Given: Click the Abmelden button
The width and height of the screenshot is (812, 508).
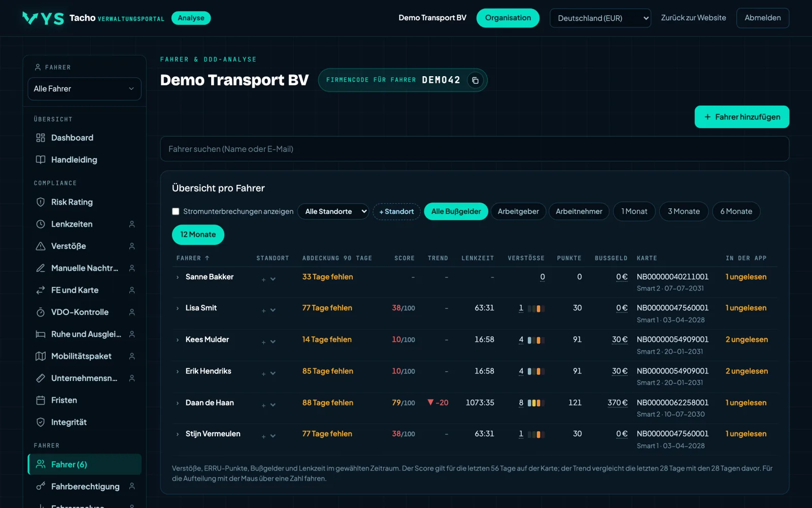Looking at the screenshot, I should pos(763,18).
